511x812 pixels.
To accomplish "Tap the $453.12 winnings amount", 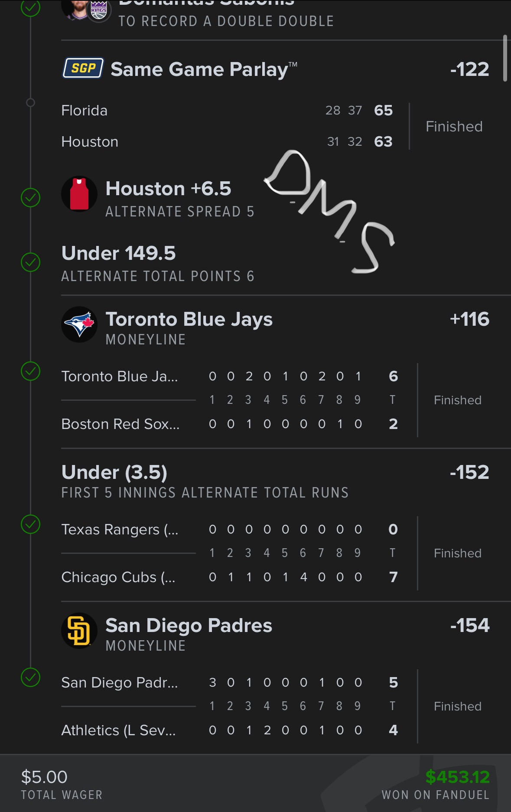I will 457,777.
